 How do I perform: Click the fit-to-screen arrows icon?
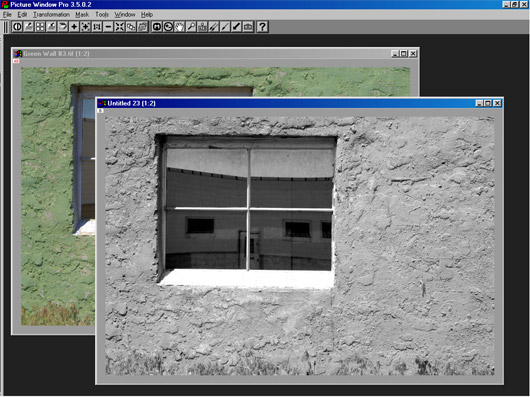[x=119, y=27]
